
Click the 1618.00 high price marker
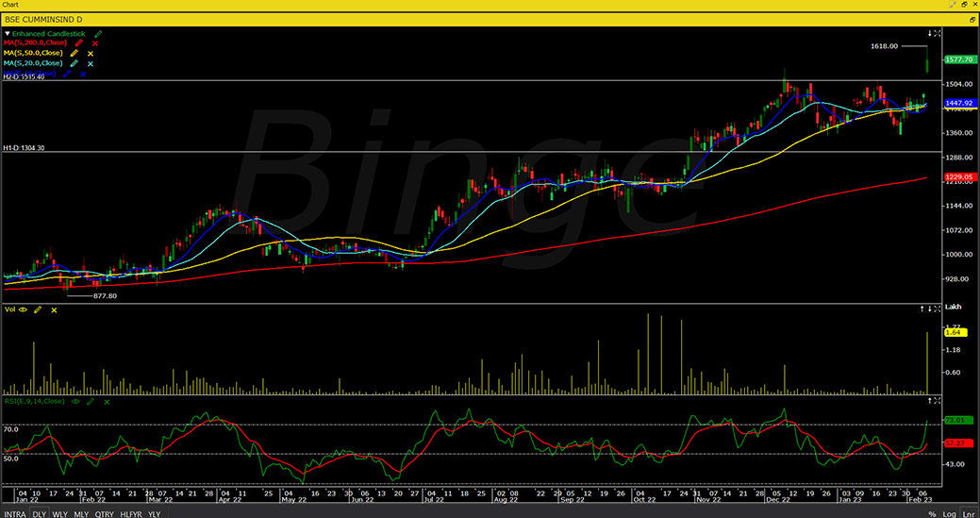point(885,46)
